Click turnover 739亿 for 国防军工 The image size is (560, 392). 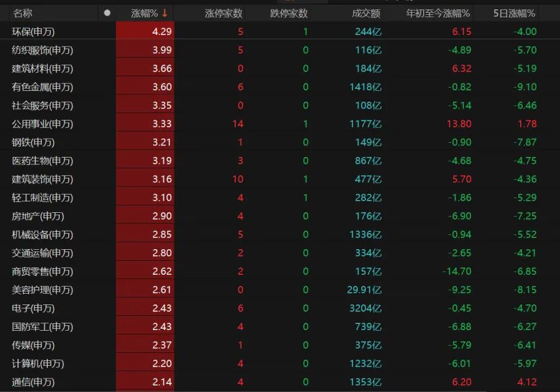point(368,327)
